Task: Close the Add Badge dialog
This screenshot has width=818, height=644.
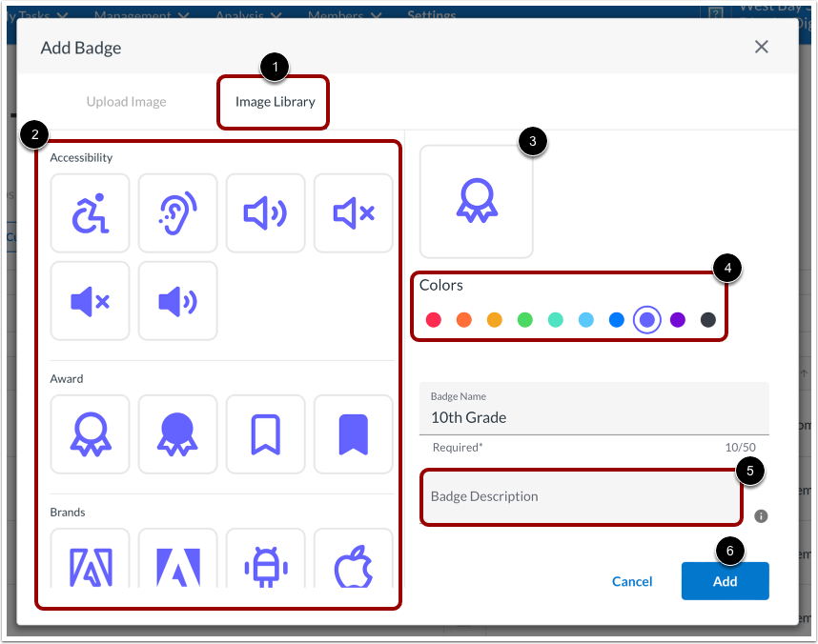Action: (x=761, y=47)
